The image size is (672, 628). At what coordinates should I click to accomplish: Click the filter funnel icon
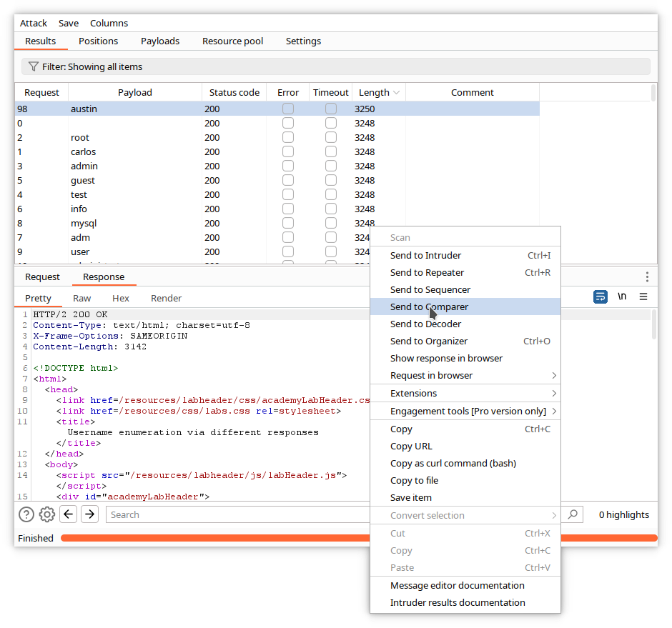pos(33,66)
